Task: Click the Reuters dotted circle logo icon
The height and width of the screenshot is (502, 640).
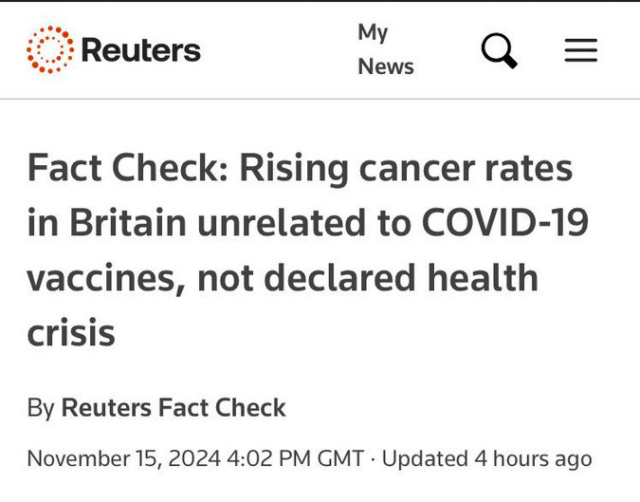Action: pyautogui.click(x=50, y=50)
